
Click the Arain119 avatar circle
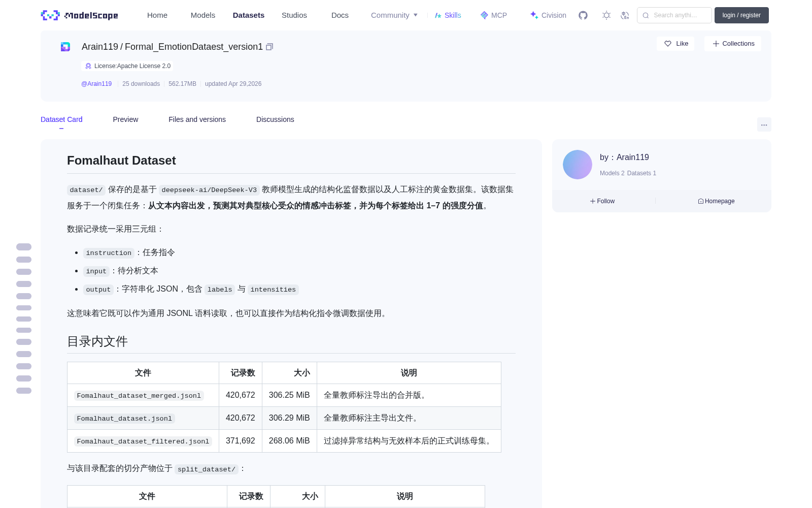[x=578, y=165]
